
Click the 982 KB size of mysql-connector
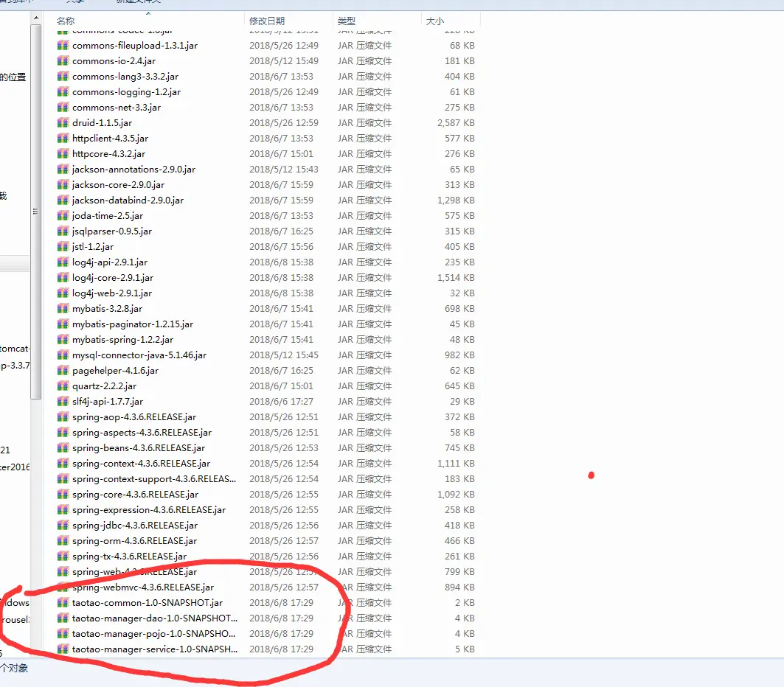coord(459,355)
